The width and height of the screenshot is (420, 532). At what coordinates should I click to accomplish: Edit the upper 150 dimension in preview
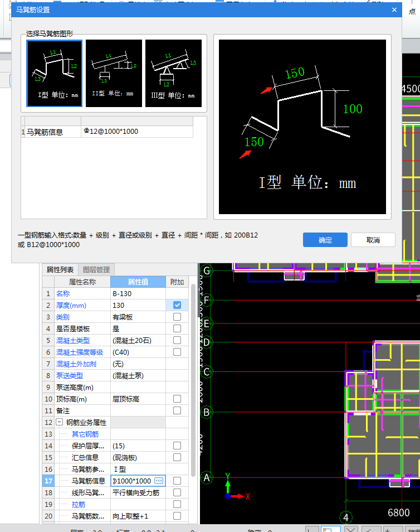tap(295, 73)
